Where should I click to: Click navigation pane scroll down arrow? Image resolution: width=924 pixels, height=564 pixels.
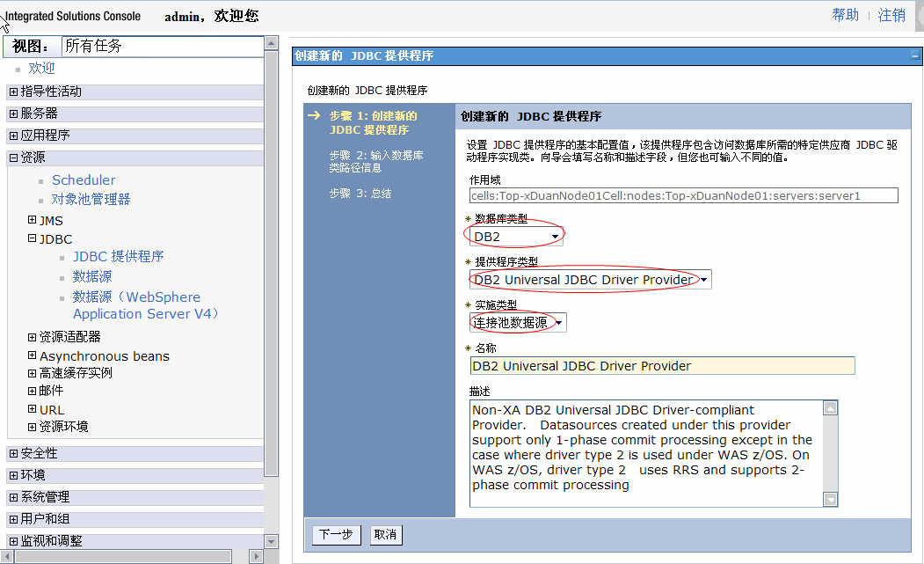(x=271, y=541)
